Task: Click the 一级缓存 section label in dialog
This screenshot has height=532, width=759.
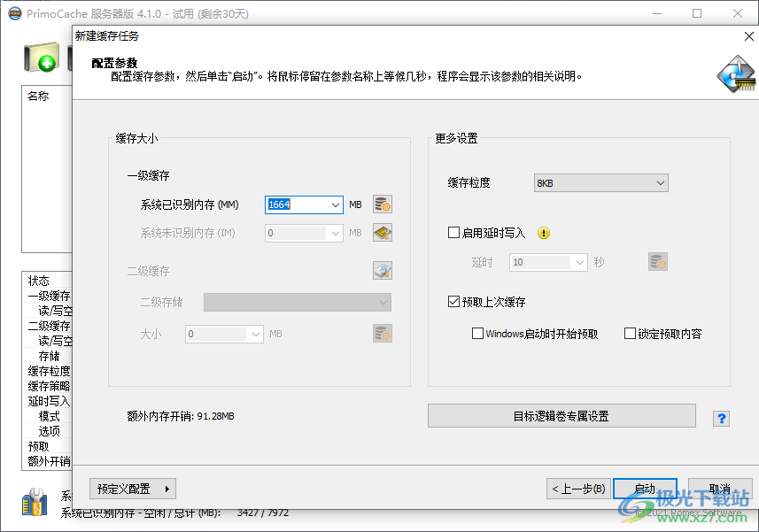Action: (148, 175)
